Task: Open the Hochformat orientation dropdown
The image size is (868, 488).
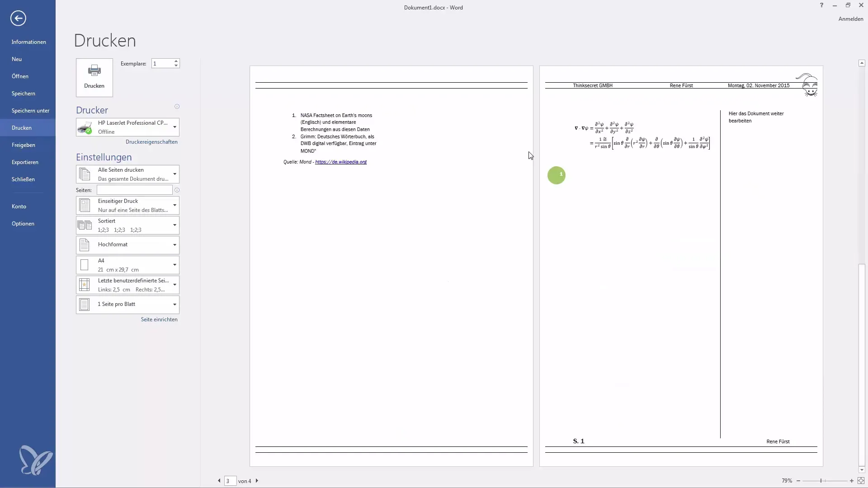Action: click(127, 245)
